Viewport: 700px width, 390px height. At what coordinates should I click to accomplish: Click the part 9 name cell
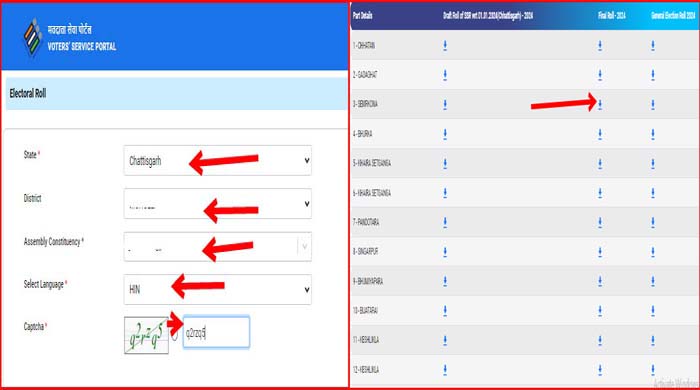(368, 281)
